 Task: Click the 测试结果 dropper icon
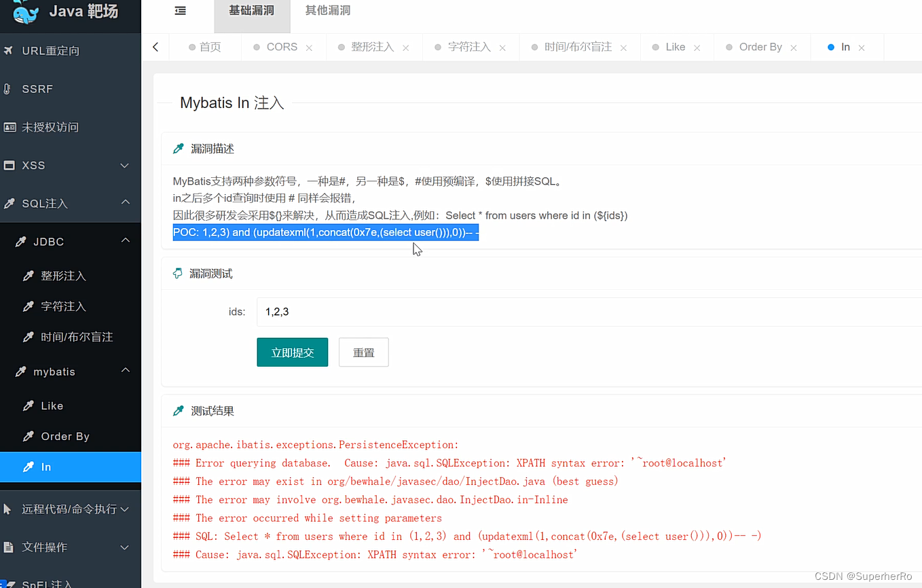[x=179, y=410]
